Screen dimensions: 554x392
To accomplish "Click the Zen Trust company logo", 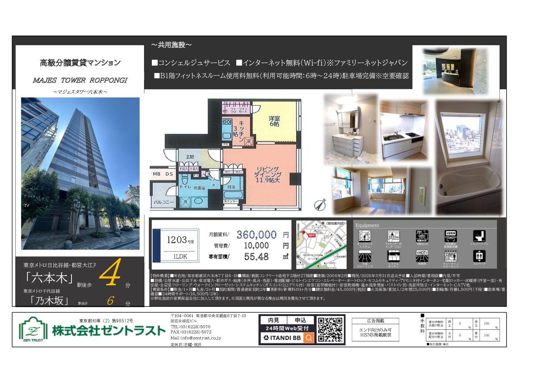I will pos(33,329).
